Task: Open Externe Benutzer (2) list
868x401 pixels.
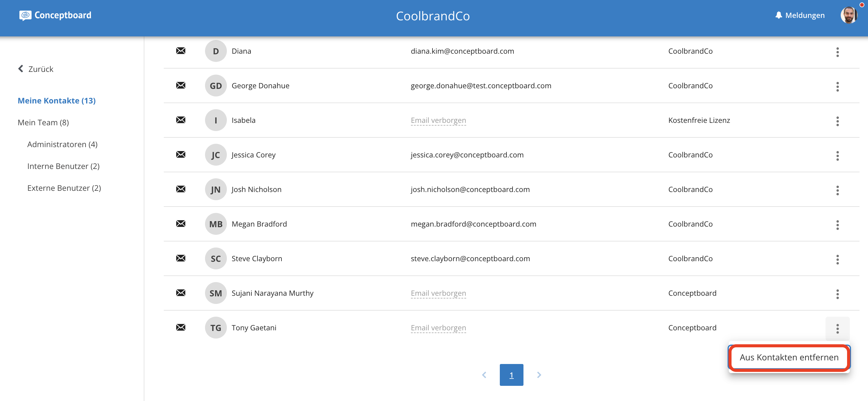Action: tap(64, 188)
